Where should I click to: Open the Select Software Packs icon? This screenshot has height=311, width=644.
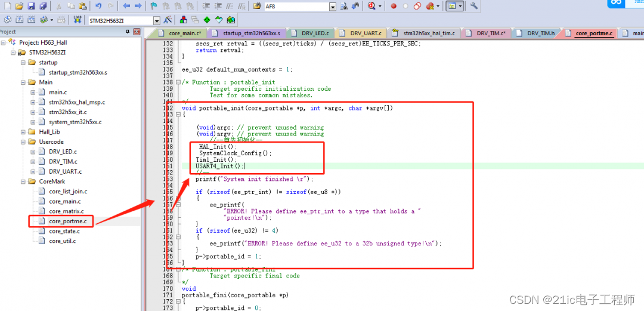[x=219, y=20]
